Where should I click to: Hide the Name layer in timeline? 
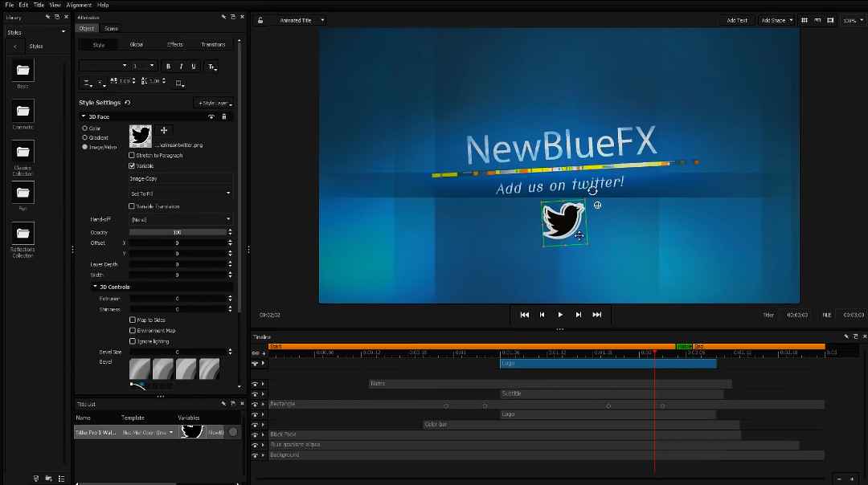pos(256,384)
